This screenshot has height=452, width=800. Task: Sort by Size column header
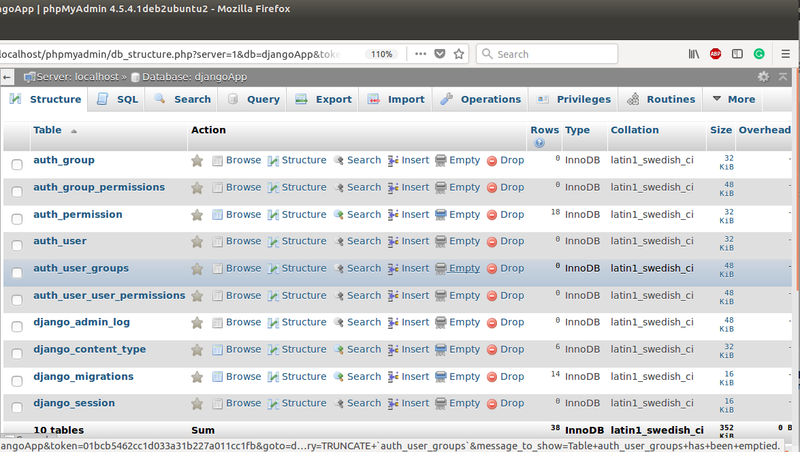pos(720,130)
